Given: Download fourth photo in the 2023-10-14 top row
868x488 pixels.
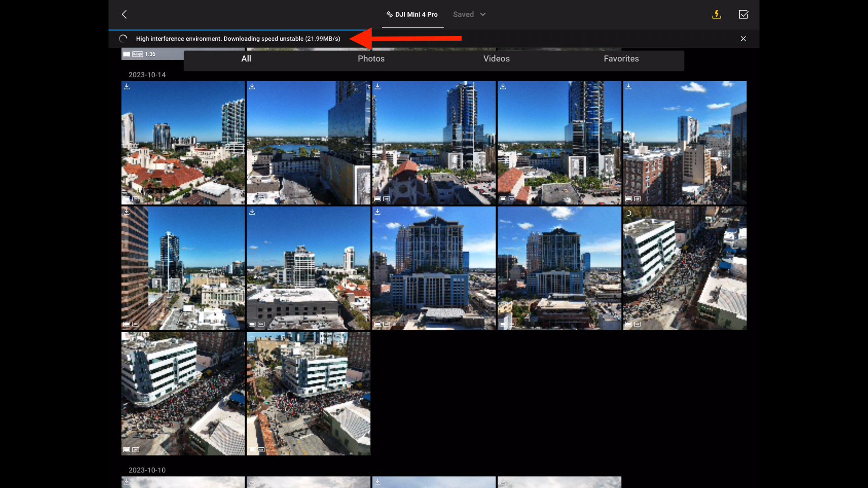Looking at the screenshot, I should [503, 86].
